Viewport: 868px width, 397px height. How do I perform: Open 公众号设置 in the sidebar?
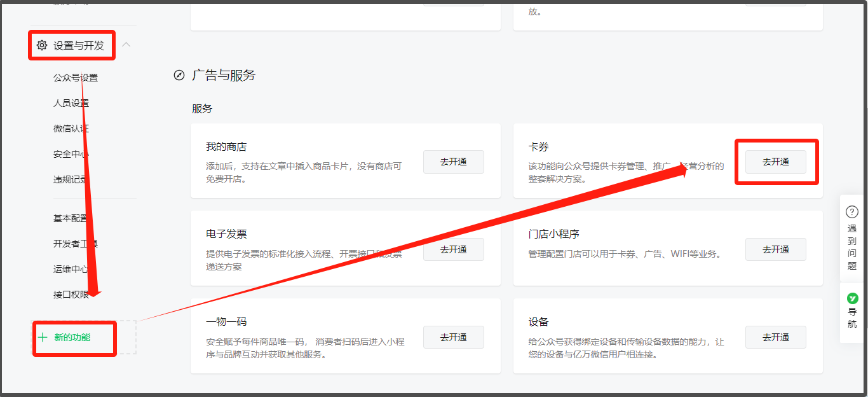point(76,78)
